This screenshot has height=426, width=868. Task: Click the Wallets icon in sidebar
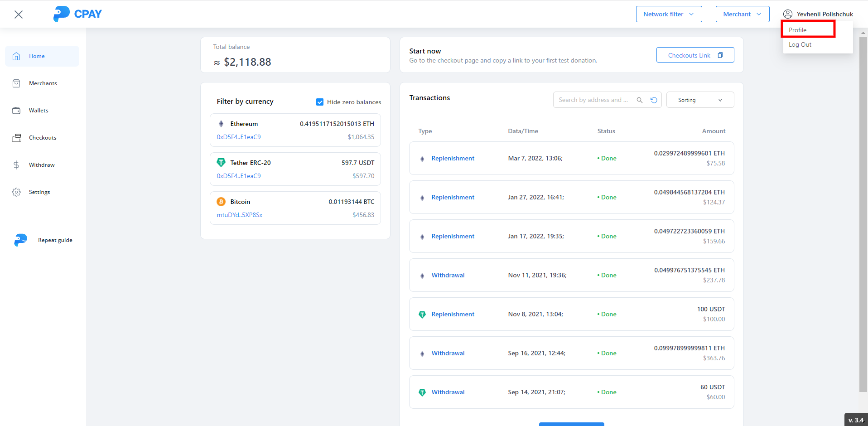tap(16, 111)
